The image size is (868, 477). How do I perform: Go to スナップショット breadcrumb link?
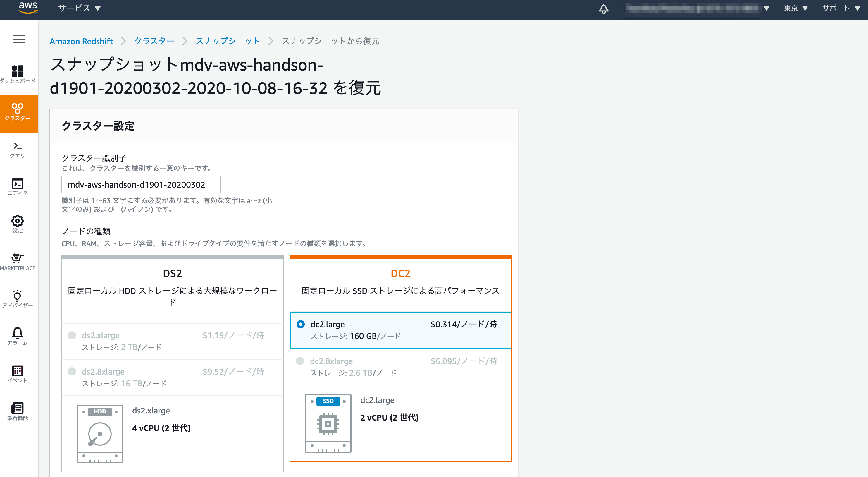[228, 41]
